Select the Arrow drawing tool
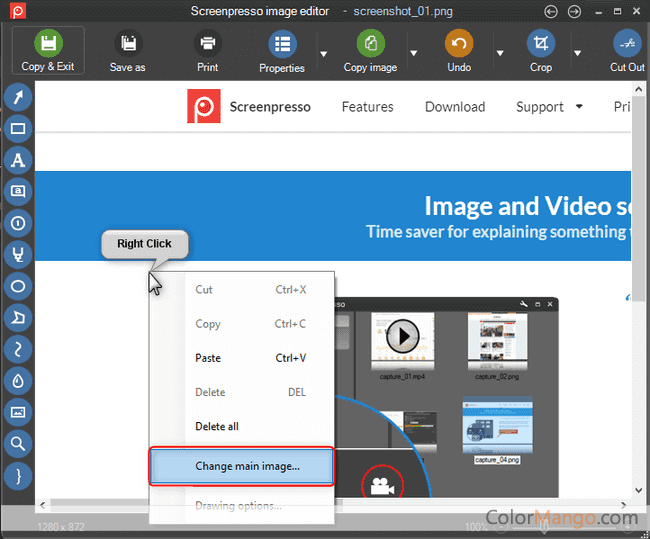The height and width of the screenshot is (539, 650). (x=18, y=97)
